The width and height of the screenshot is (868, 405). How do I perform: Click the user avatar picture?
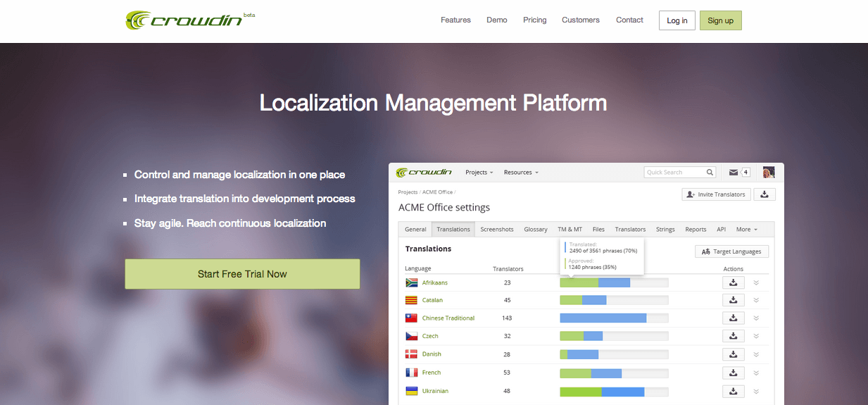pos(769,173)
